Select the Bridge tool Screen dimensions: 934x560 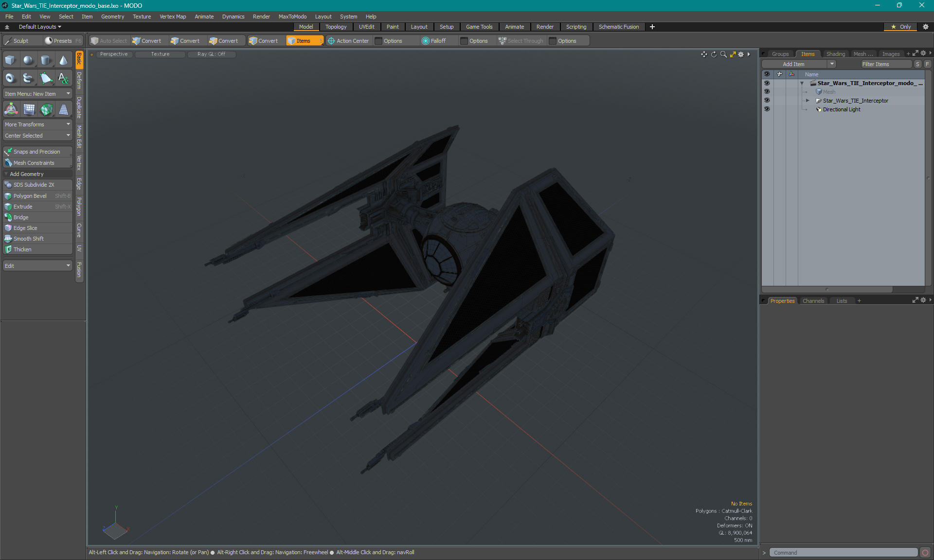click(x=38, y=217)
